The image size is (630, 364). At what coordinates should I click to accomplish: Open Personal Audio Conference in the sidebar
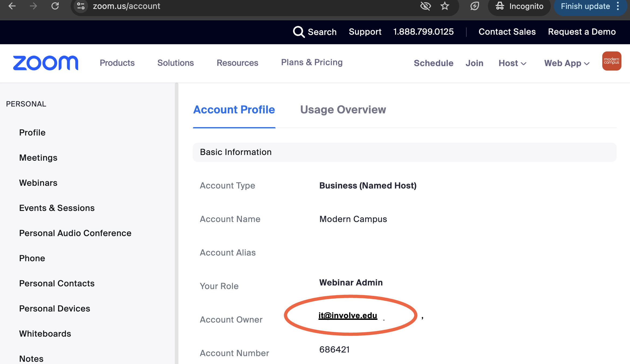[x=75, y=233]
